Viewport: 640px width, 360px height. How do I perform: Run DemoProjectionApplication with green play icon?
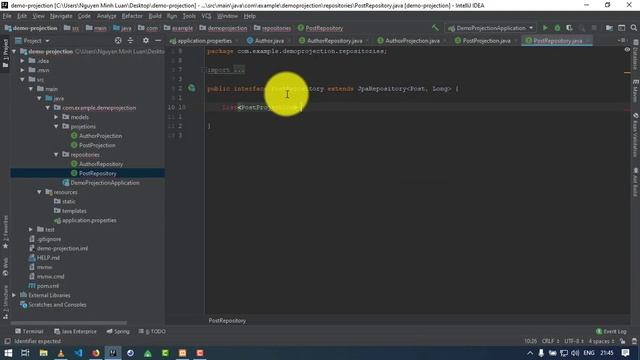[x=545, y=28]
